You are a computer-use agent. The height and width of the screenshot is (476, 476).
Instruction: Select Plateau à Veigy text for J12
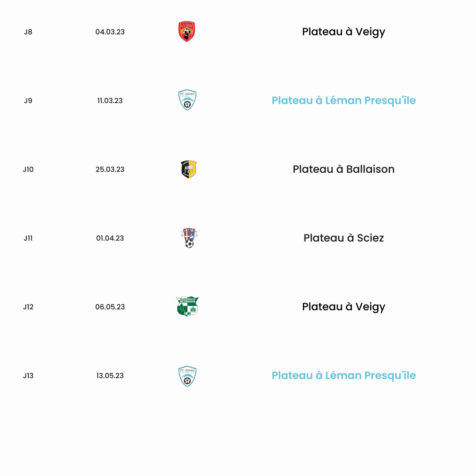[x=344, y=307]
